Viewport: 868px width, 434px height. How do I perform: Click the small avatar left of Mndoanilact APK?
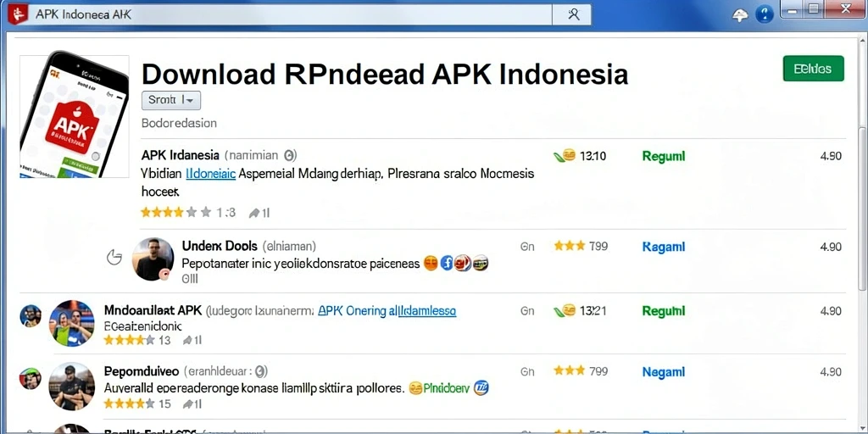tap(31, 315)
